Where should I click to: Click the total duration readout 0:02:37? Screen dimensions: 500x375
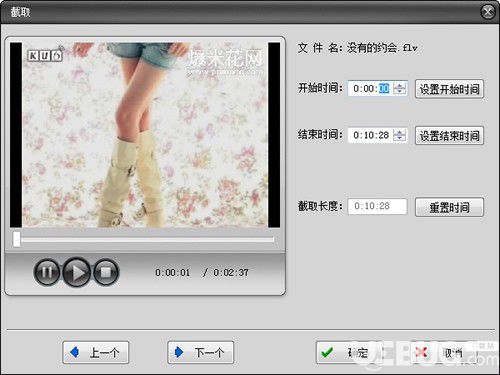click(x=231, y=273)
